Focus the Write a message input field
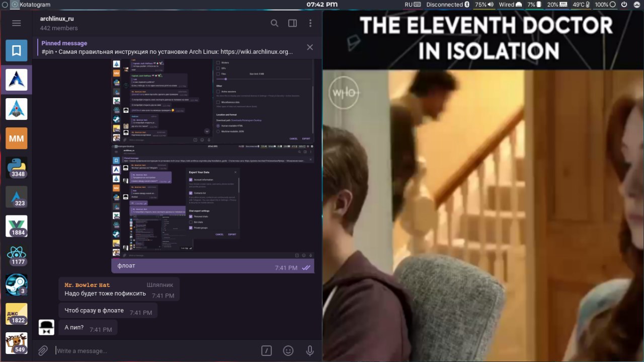This screenshot has height=362, width=644. [x=156, y=350]
